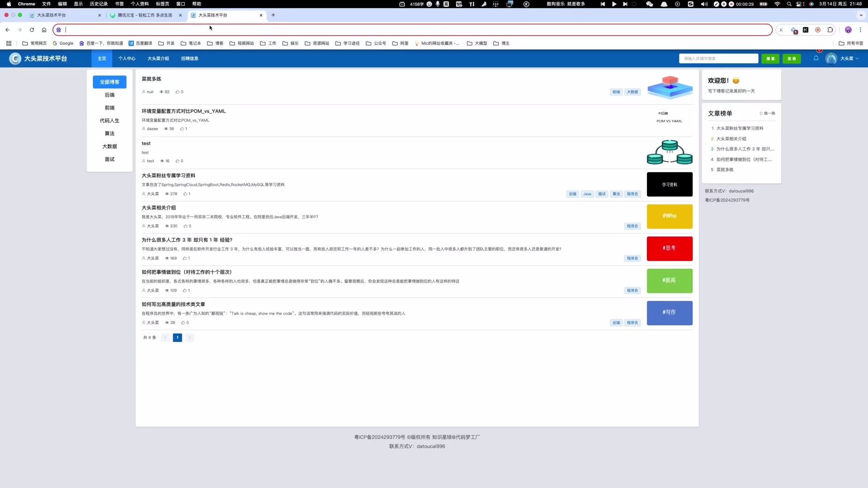868x488 pixels.
Task: Click the 程序员 tag on 如何把事情做到位
Action: (632, 291)
